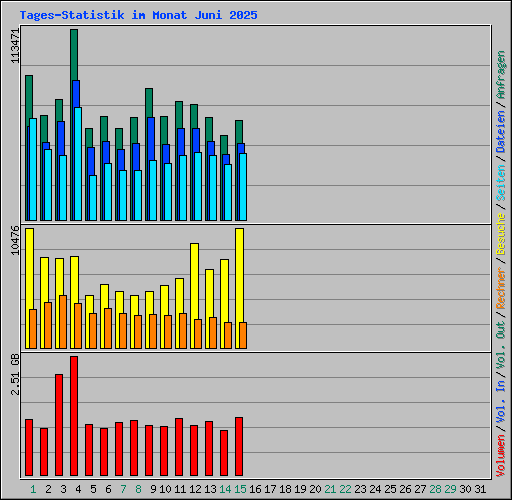Click the 'Anfragen' legend label
Screen dimensions: 512x500
pos(501,75)
